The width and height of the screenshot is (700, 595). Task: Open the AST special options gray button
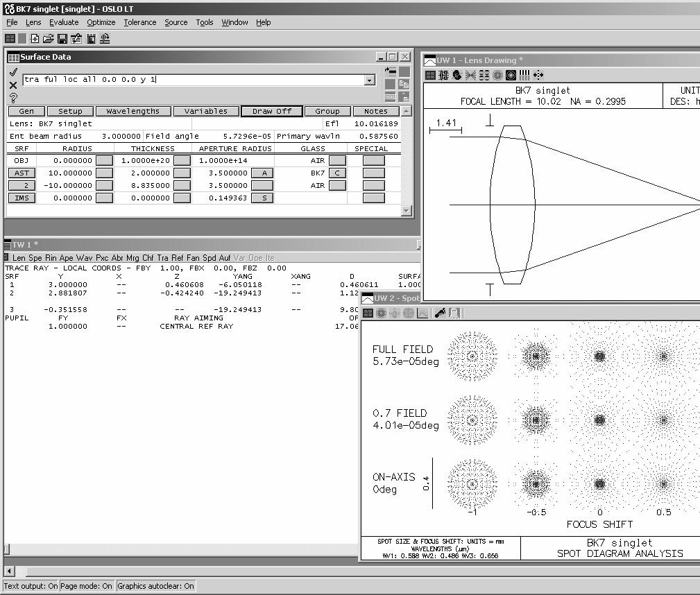(374, 173)
